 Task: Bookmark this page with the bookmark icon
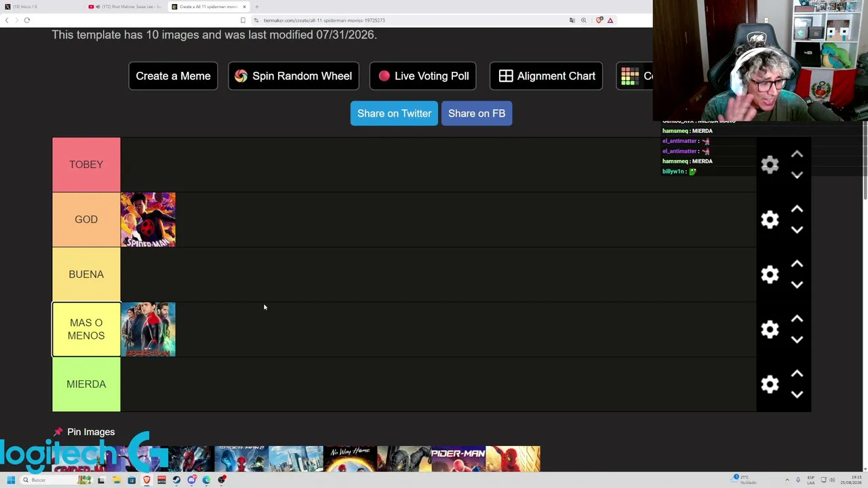point(243,20)
